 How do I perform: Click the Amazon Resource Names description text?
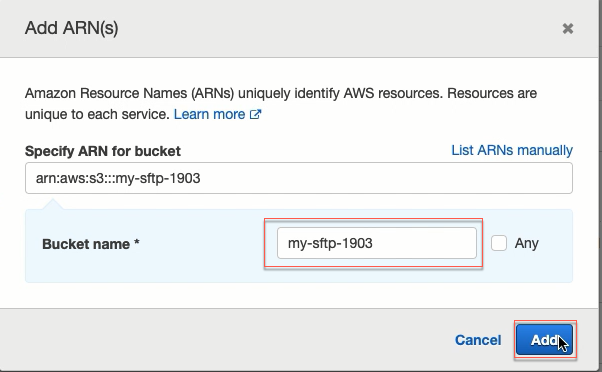click(281, 104)
